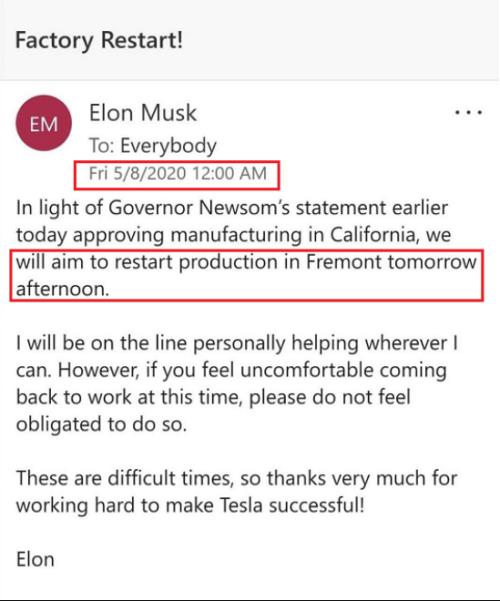Click the Elon signature at the bottom

(35, 560)
